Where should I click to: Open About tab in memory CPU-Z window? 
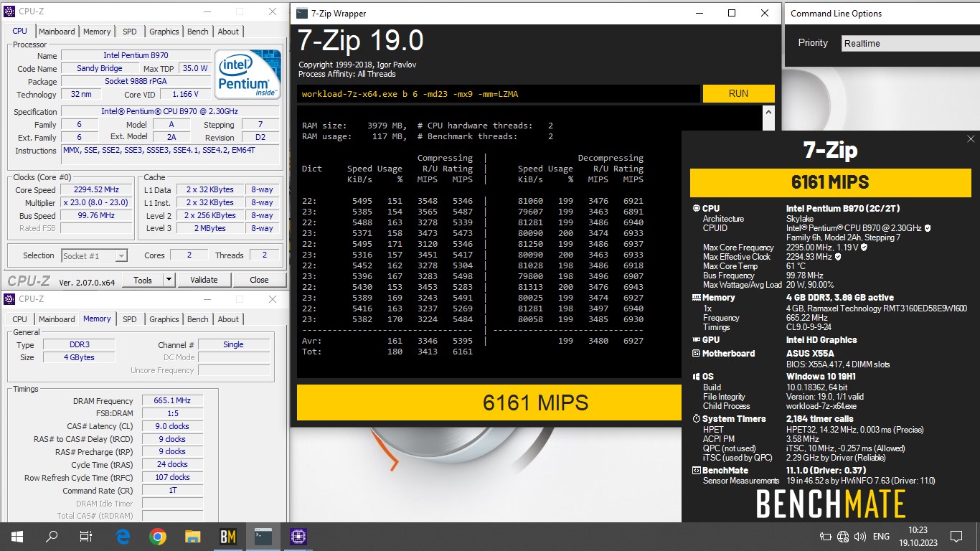tap(228, 319)
